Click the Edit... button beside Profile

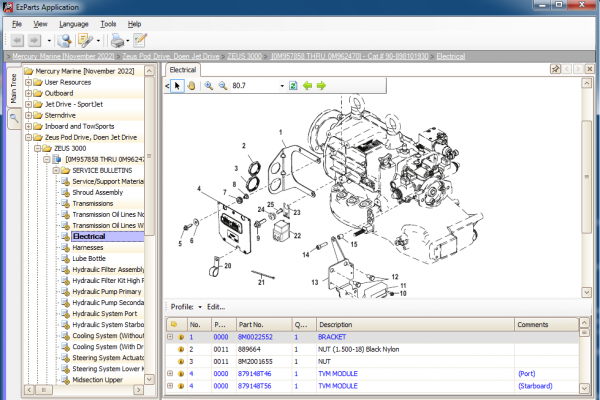click(216, 307)
